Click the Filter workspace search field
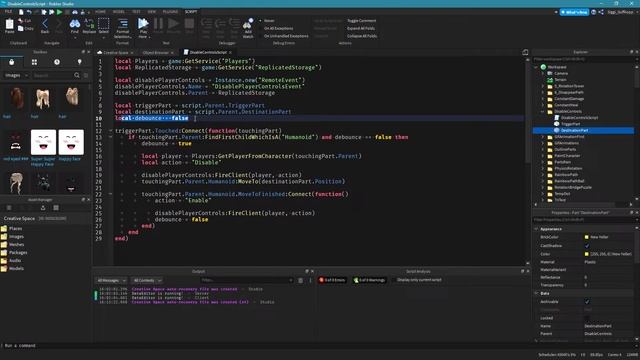The image size is (640, 360). [583, 59]
